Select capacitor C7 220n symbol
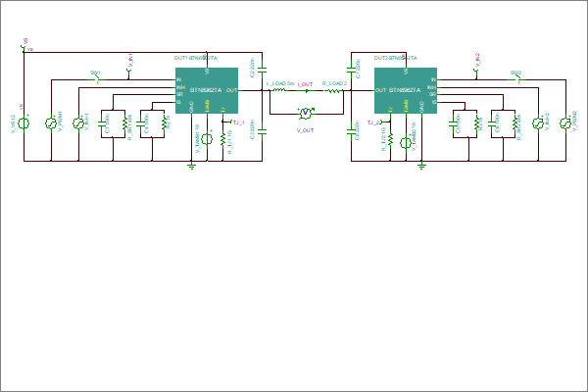Screen dimensions: 588x392 click(x=351, y=71)
